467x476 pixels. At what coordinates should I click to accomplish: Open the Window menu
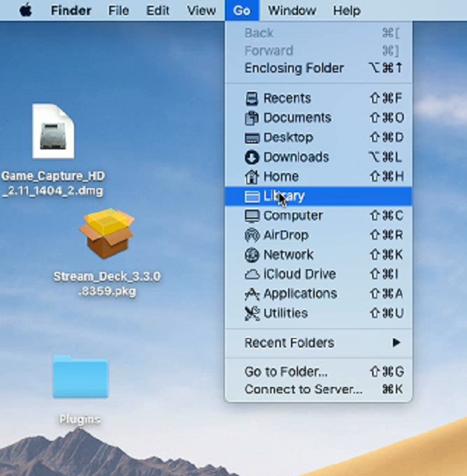pyautogui.click(x=292, y=11)
